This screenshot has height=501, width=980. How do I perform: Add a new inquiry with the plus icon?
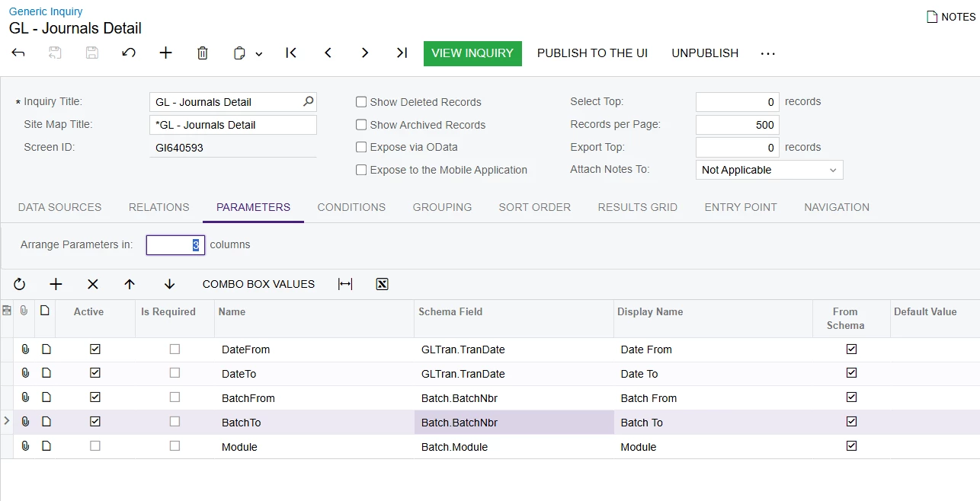click(165, 53)
